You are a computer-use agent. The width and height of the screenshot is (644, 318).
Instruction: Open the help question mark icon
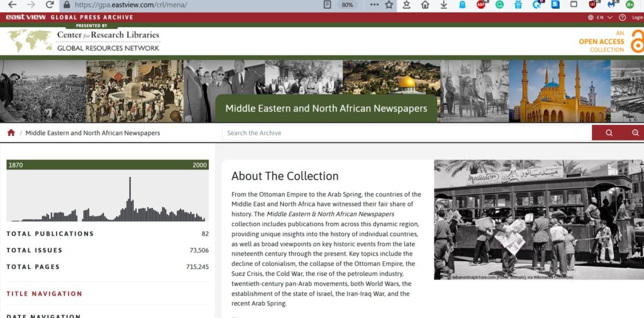(623, 18)
